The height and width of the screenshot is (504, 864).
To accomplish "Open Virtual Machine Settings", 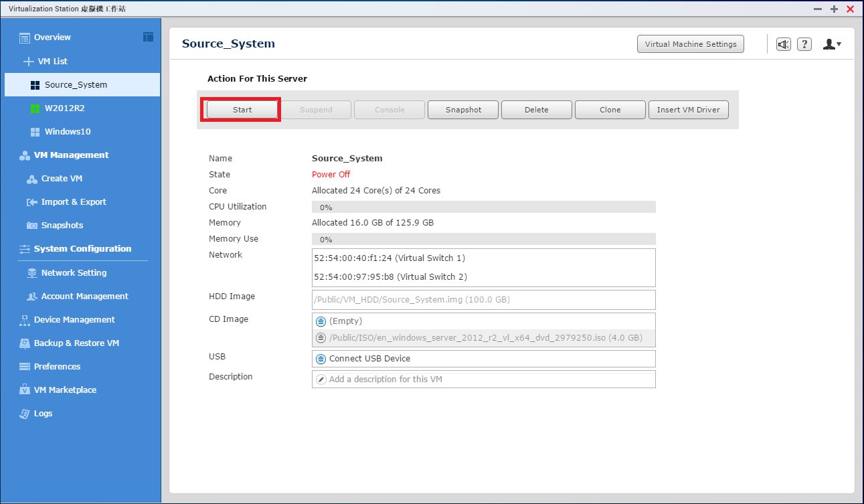I will click(x=691, y=44).
